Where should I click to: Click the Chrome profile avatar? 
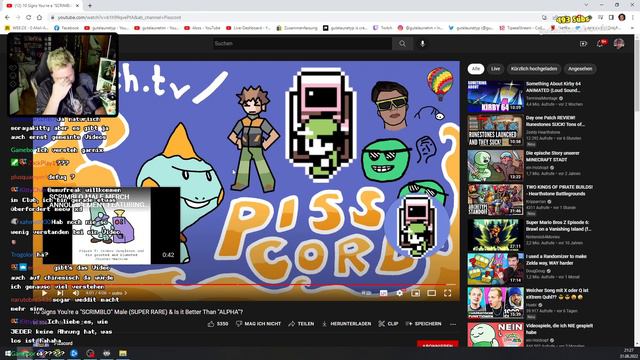click(x=622, y=17)
